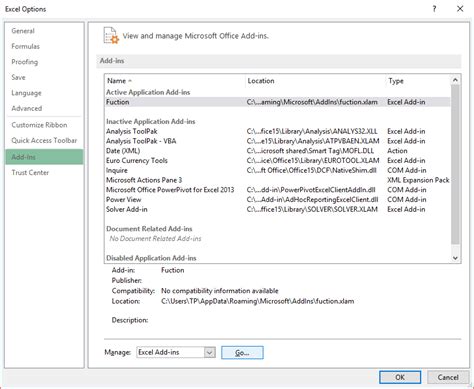The height and width of the screenshot is (389, 474).
Task: Click the Location column header
Action: [x=316, y=81]
